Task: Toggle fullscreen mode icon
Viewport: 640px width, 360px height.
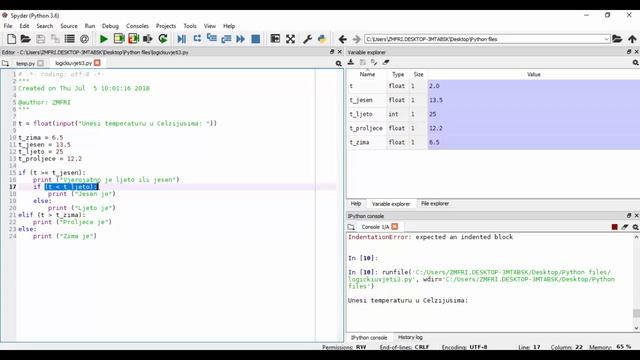Action: (290, 39)
